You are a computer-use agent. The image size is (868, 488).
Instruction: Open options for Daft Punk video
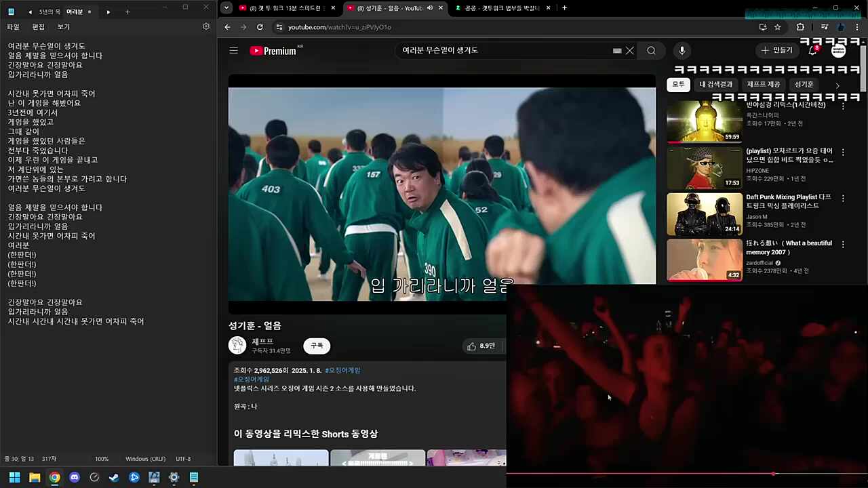coord(843,199)
